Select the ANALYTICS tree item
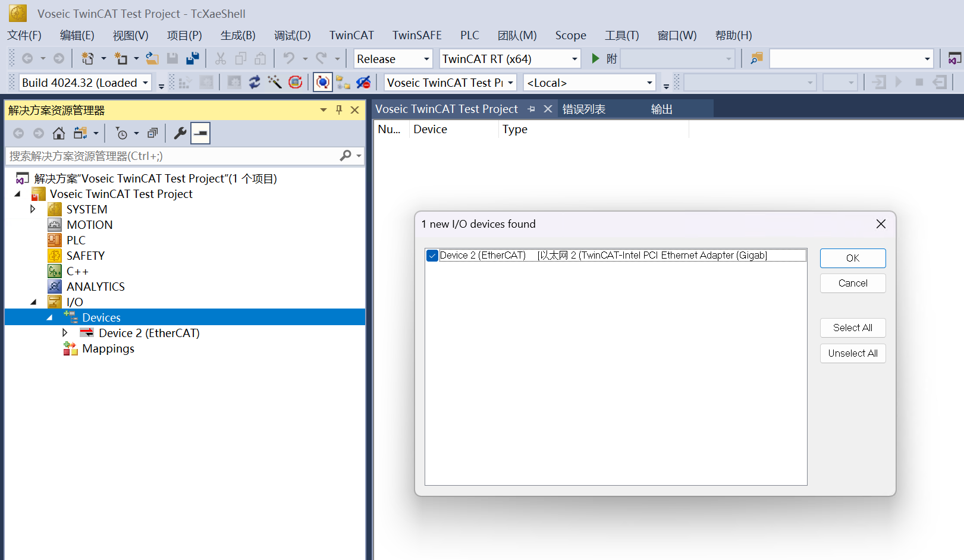This screenshot has height=560, width=964. (x=95, y=287)
